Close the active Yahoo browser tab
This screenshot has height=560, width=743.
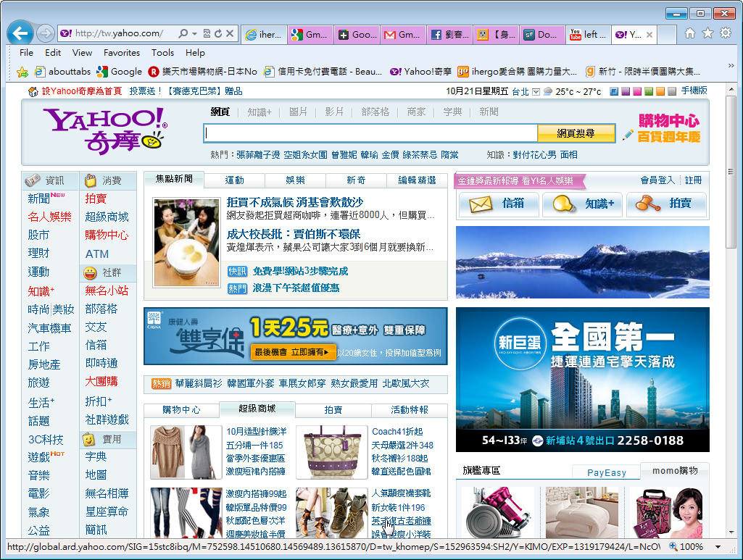(x=649, y=35)
